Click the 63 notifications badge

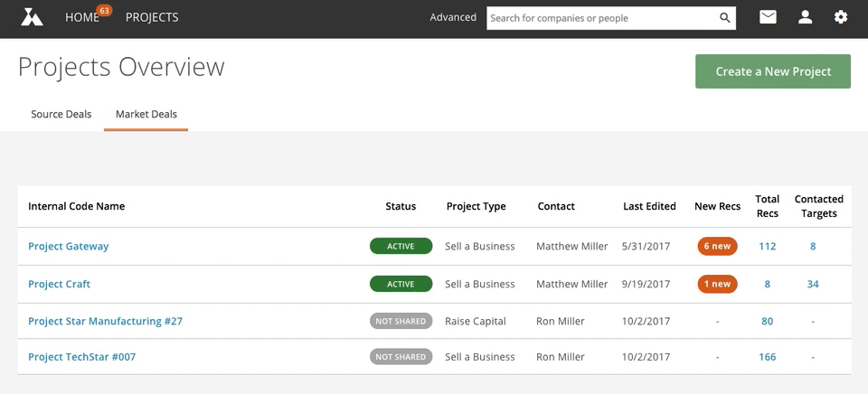point(103,11)
